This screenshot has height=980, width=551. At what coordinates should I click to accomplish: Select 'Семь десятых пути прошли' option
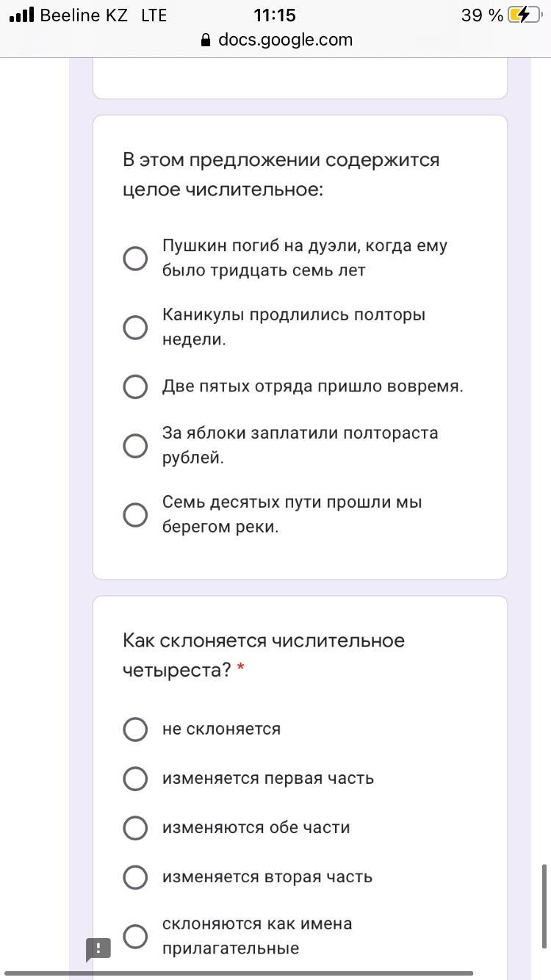135,514
